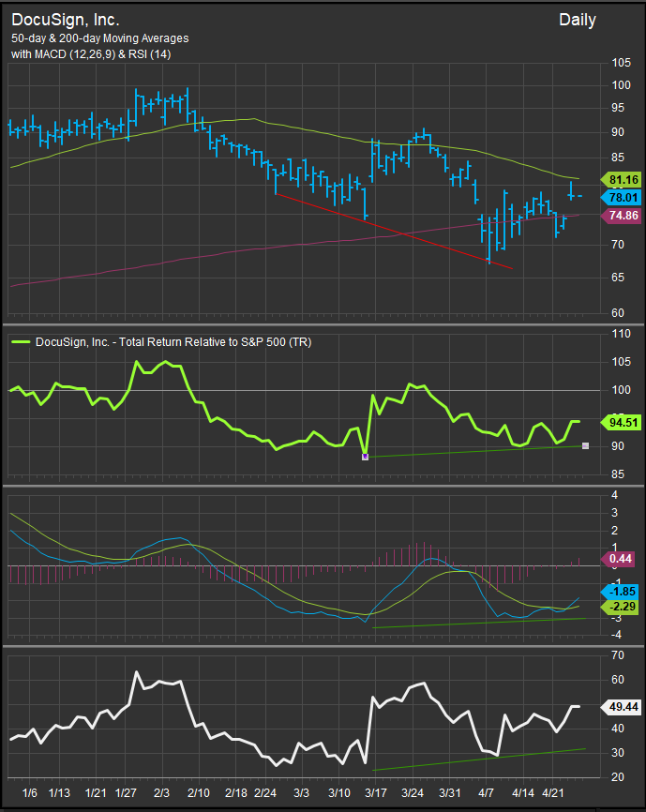Click the 0.44 MACD histogram value tag
The width and height of the screenshot is (646, 812).
click(619, 559)
